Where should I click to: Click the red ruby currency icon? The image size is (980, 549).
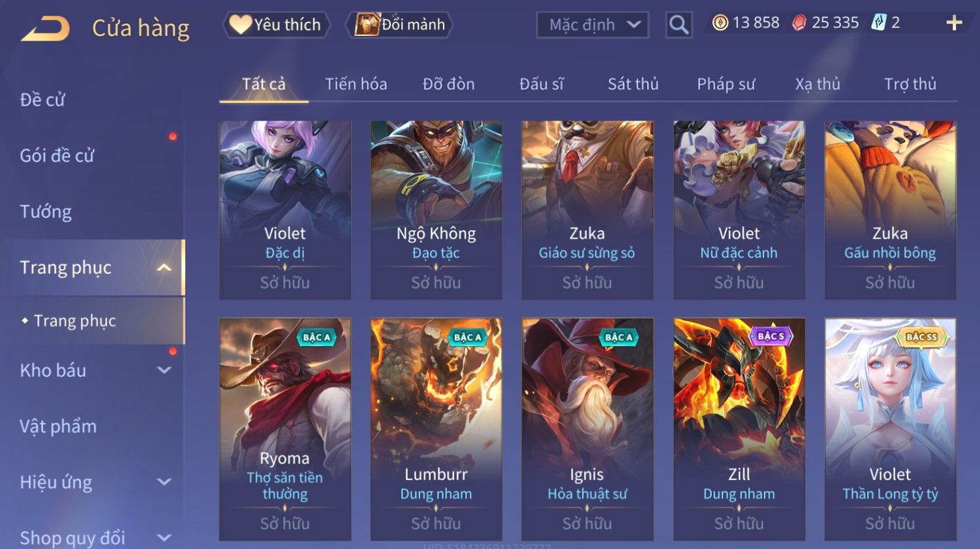click(799, 23)
